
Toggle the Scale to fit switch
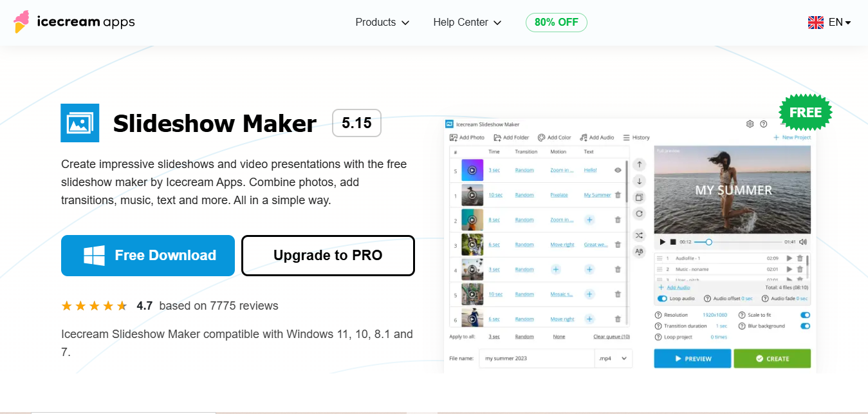tap(805, 315)
